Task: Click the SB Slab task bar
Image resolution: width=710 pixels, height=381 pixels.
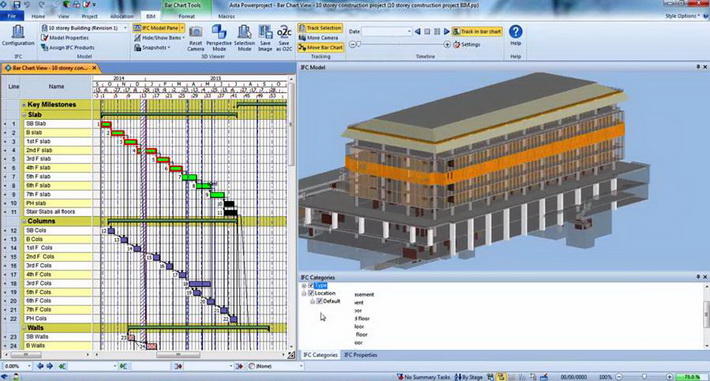Action: coord(106,124)
